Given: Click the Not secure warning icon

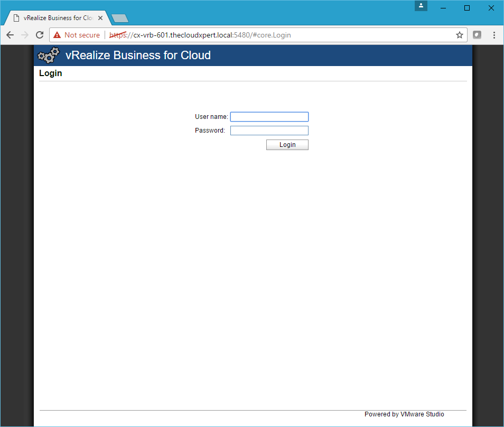Looking at the screenshot, I should (x=57, y=35).
